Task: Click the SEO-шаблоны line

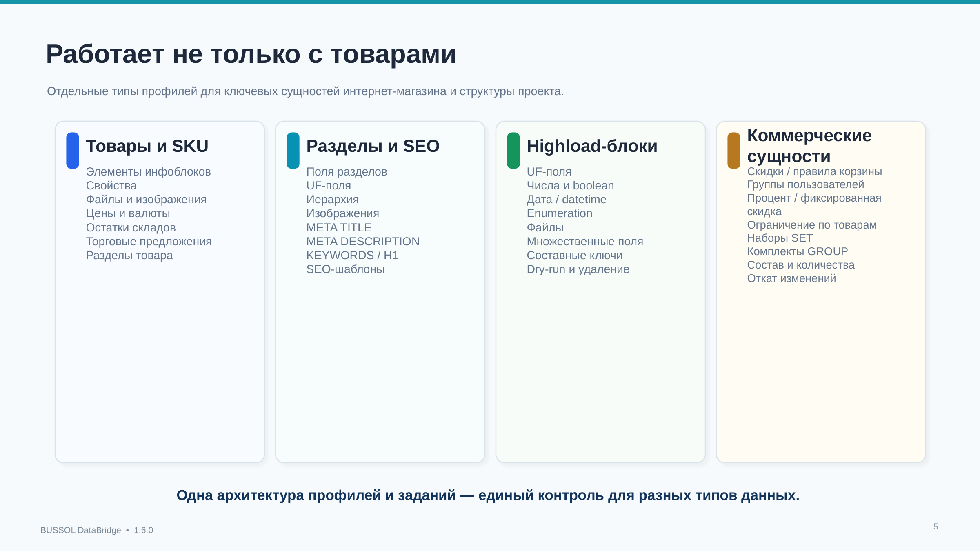Action: (345, 269)
